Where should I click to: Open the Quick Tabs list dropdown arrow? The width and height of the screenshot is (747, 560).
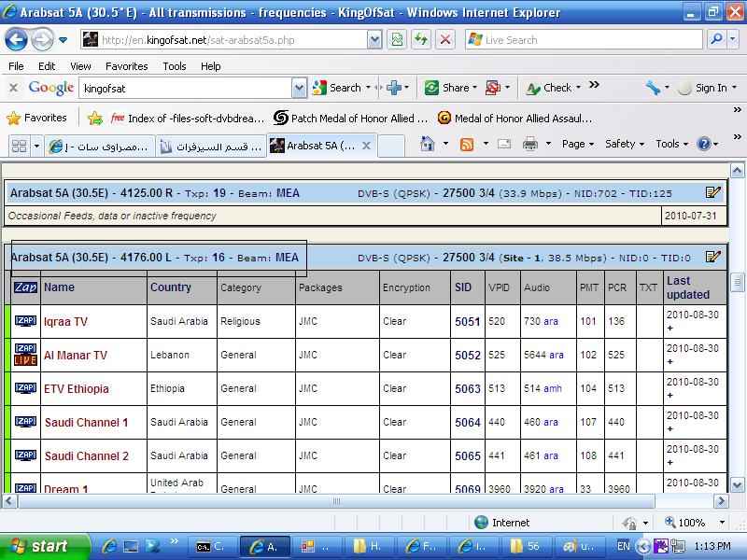click(x=36, y=146)
